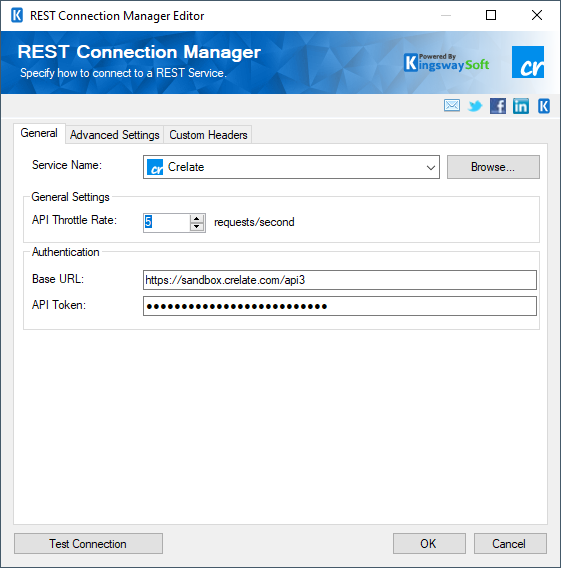Open the LinkedIn icon
Viewport: 561px width, 568px height.
(x=521, y=106)
